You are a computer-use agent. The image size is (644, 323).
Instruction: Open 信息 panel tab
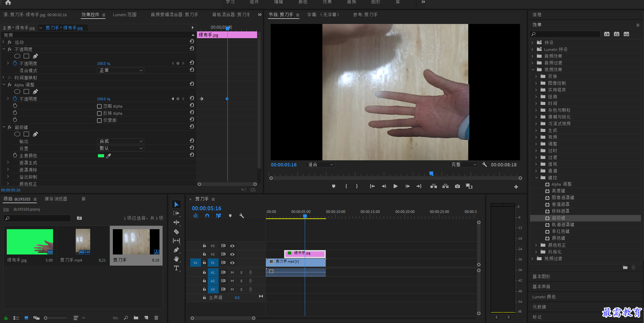click(x=537, y=15)
